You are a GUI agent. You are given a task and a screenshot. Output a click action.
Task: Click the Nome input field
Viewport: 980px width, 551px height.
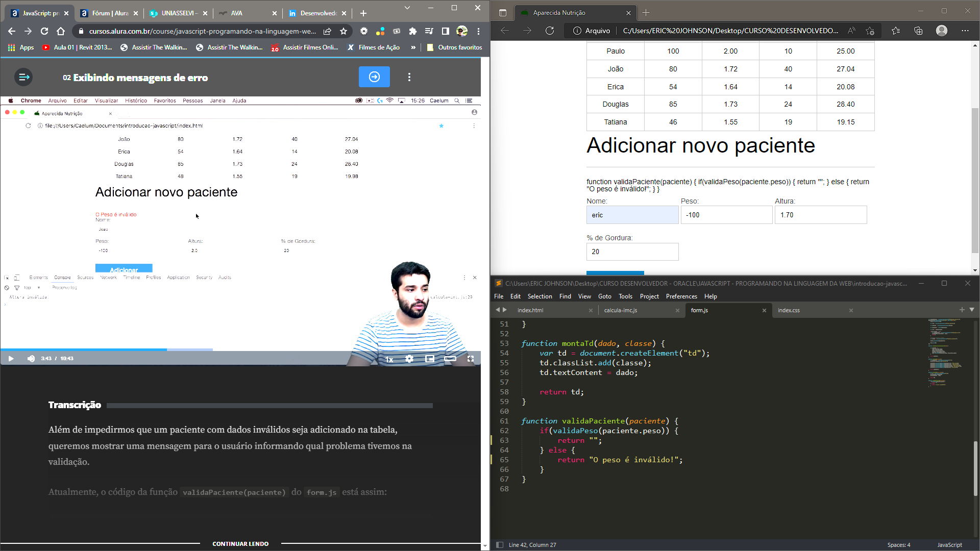(632, 215)
